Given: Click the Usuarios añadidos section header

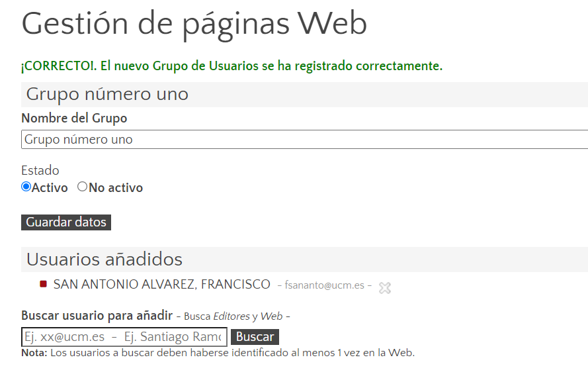Looking at the screenshot, I should pyautogui.click(x=104, y=260).
